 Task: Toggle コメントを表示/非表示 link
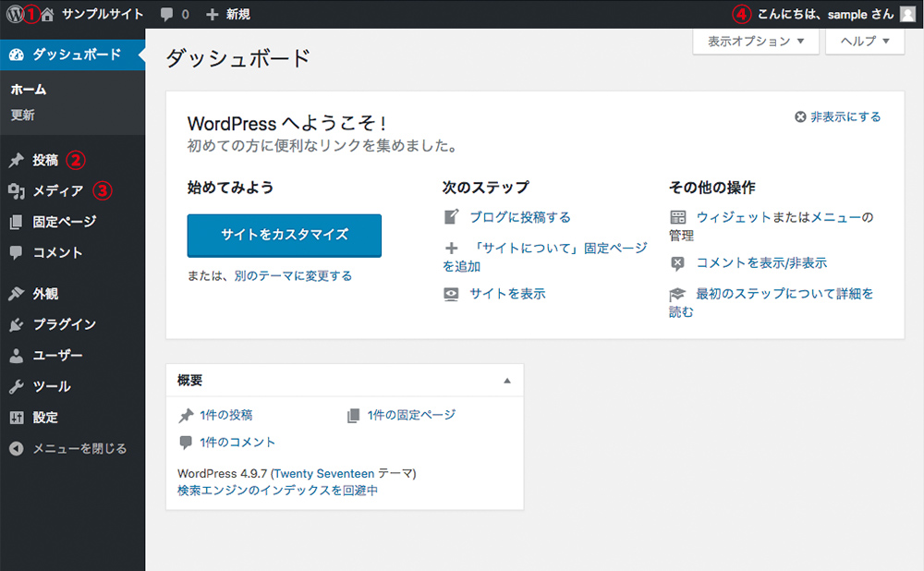(x=761, y=263)
